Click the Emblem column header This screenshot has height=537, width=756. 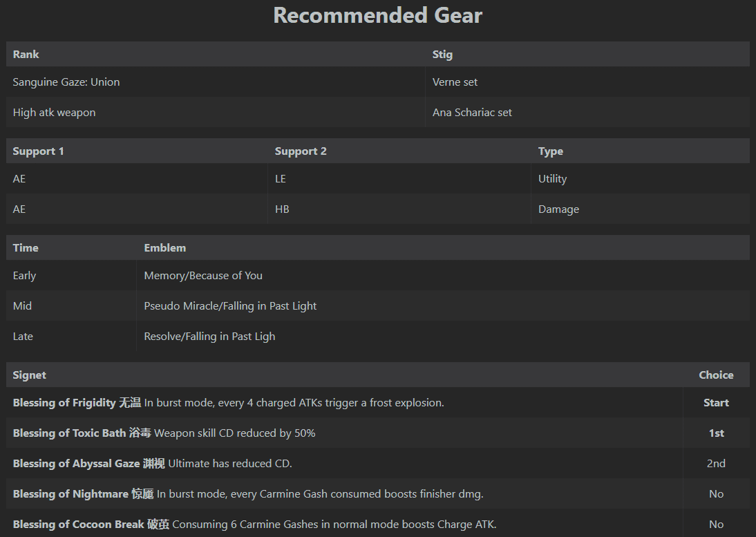164,248
